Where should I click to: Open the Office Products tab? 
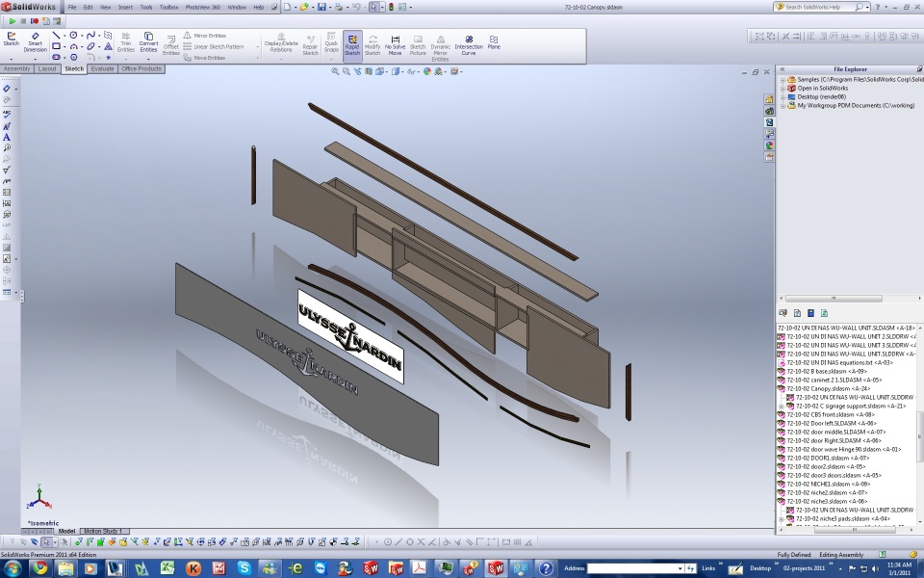click(x=141, y=69)
